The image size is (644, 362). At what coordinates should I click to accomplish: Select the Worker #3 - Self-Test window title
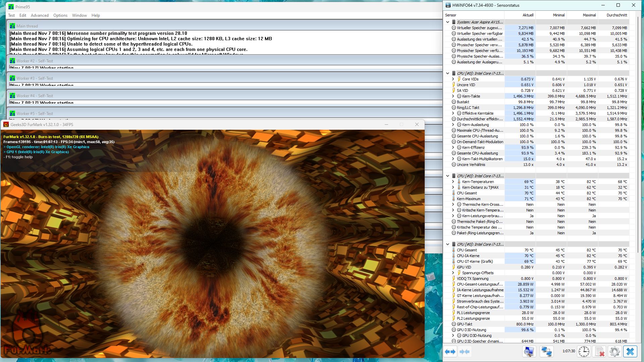[x=35, y=78]
